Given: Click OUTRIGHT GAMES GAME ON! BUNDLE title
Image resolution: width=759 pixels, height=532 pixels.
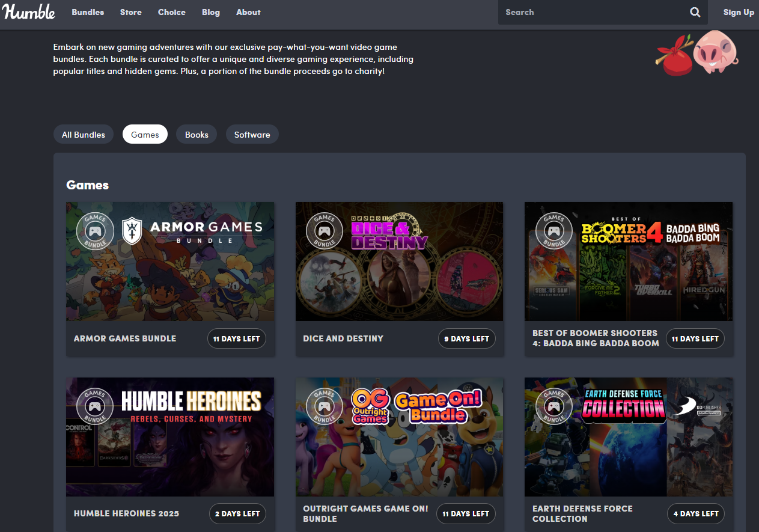Looking at the screenshot, I should coord(365,513).
